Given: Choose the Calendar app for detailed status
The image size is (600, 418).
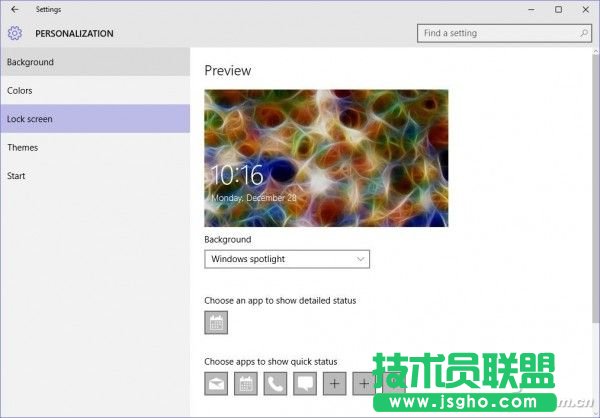Looking at the screenshot, I should click(216, 322).
